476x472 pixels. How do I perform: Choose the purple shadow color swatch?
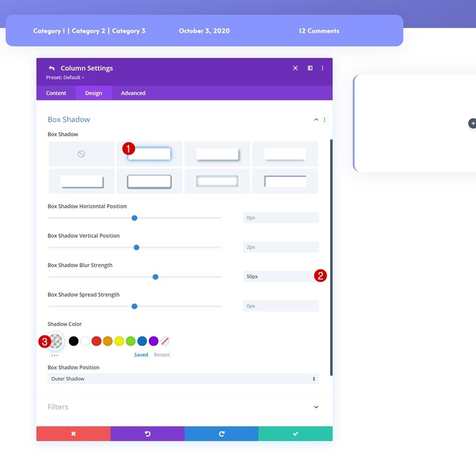(x=154, y=341)
